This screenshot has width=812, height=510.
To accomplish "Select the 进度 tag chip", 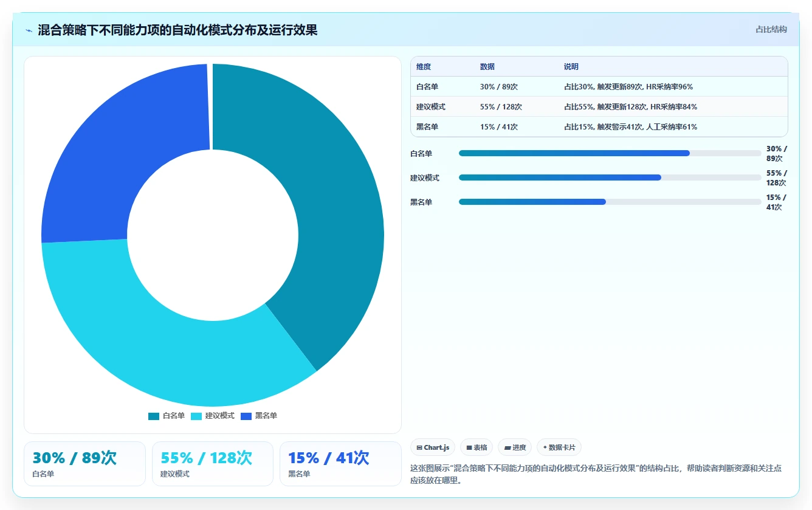I will click(515, 447).
